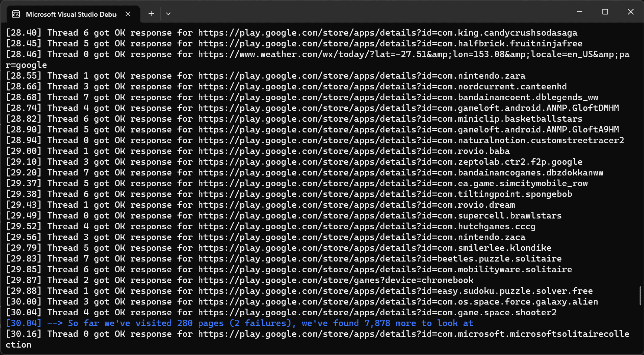
Task: Click the wrapped 'ction' text at bottom
Action: (19, 345)
